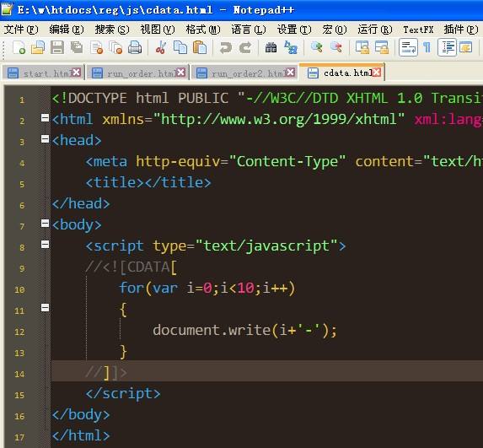483x448 pixels.
Task: Click the Replace toolbar icon
Action: coord(291,48)
